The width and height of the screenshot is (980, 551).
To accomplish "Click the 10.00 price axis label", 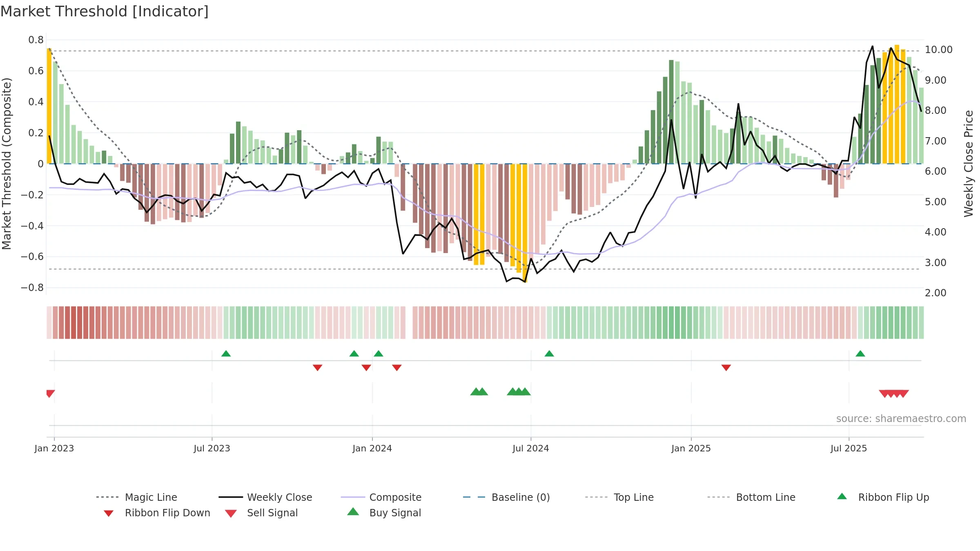I will pyautogui.click(x=939, y=50).
